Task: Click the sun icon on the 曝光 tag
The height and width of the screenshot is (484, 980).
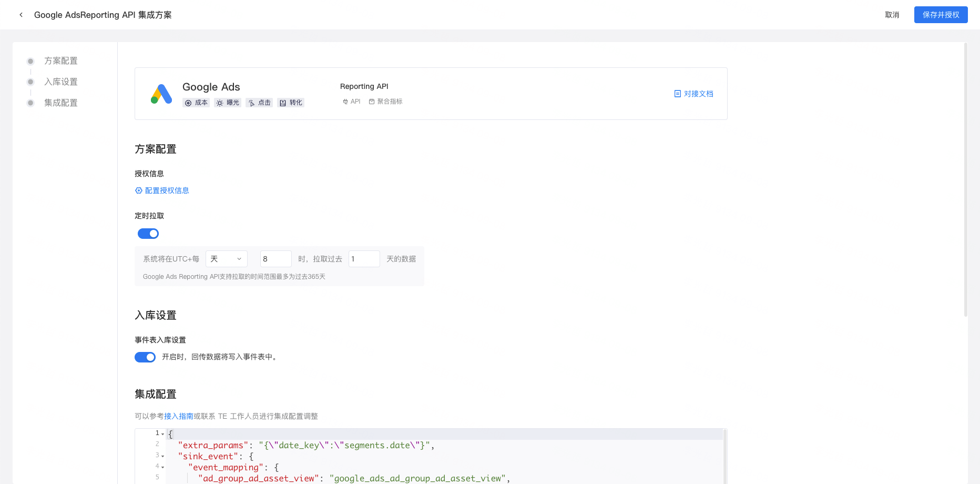Action: pos(220,103)
